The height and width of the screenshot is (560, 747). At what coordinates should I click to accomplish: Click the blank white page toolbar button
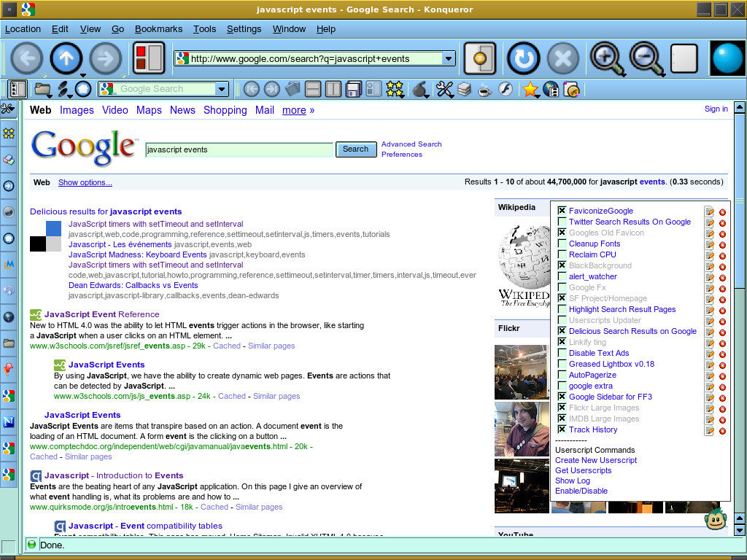click(684, 58)
